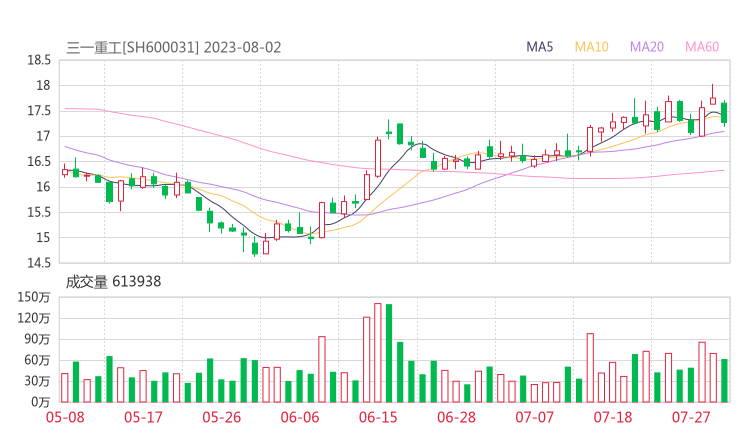The width and height of the screenshot is (740, 440).
Task: Click the 150万 volume axis label
Action: (34, 297)
